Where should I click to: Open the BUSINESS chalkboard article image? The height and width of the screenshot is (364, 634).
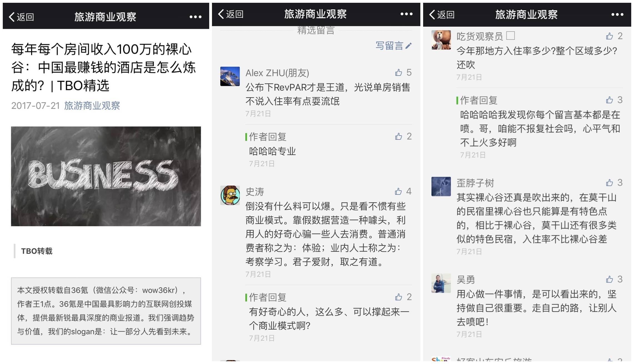[106, 176]
